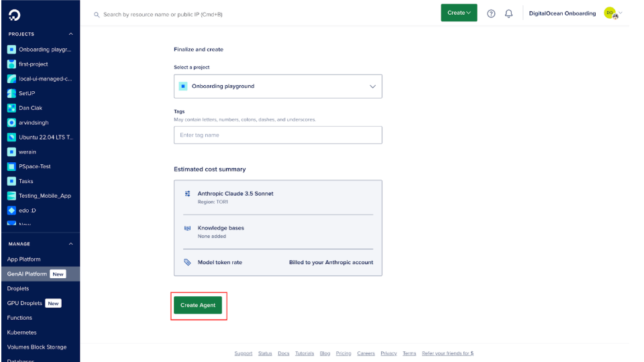
Task: Open the Privacy footer link
Action: coord(388,353)
